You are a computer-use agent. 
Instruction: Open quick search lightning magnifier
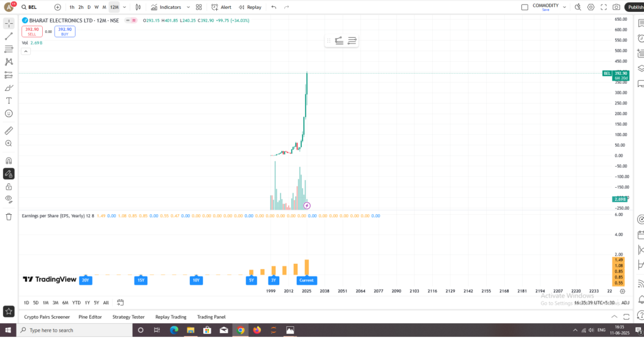click(x=578, y=7)
